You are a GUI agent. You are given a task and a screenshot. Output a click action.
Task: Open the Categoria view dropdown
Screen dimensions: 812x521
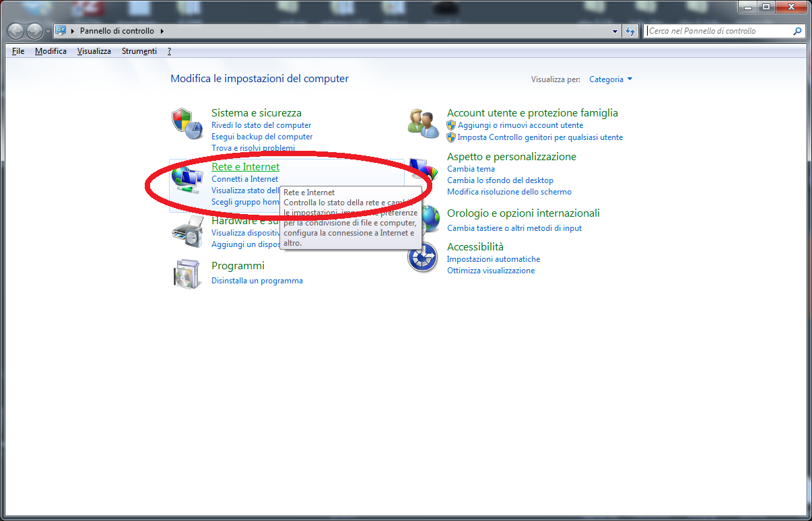tap(610, 79)
